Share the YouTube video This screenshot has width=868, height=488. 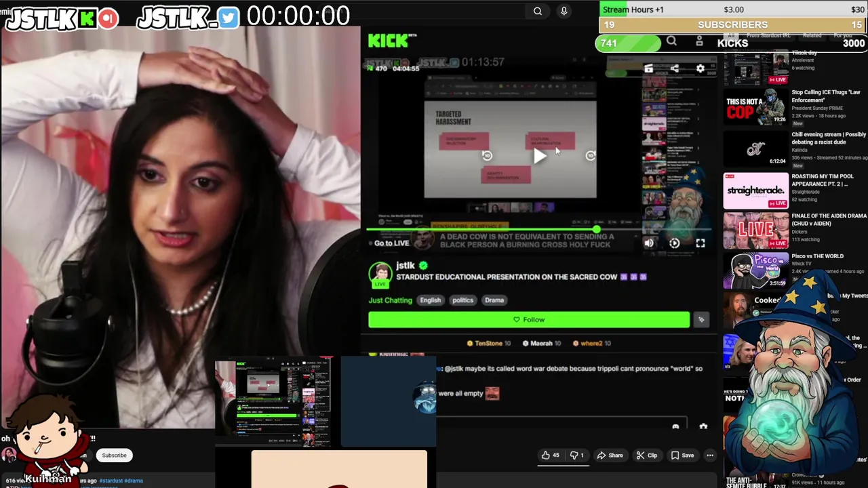click(610, 455)
